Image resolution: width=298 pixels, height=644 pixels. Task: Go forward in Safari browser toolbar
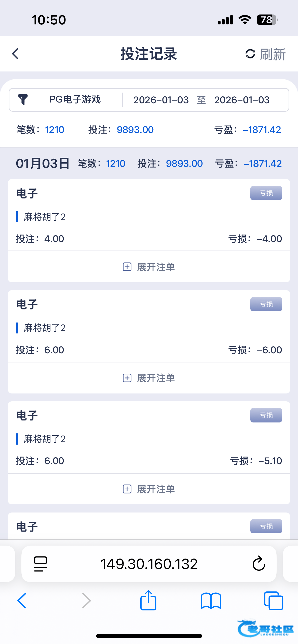pyautogui.click(x=86, y=601)
